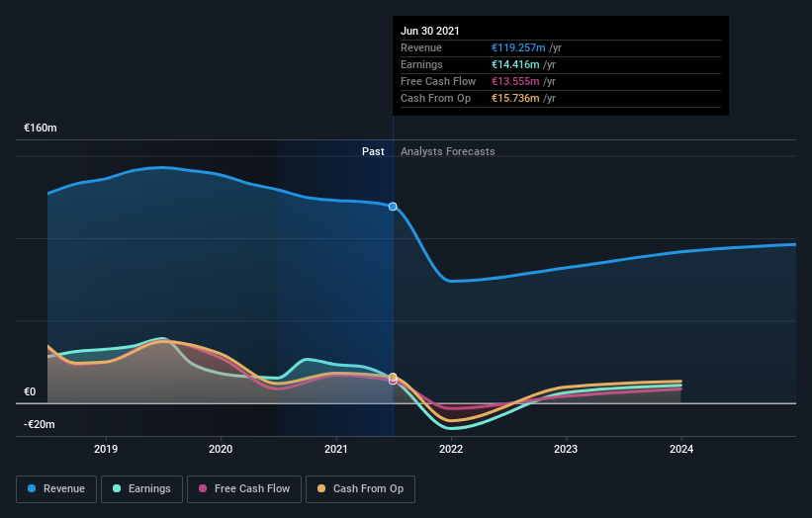Click the €119.257m revenue value
This screenshot has width=812, height=518.
[518, 47]
